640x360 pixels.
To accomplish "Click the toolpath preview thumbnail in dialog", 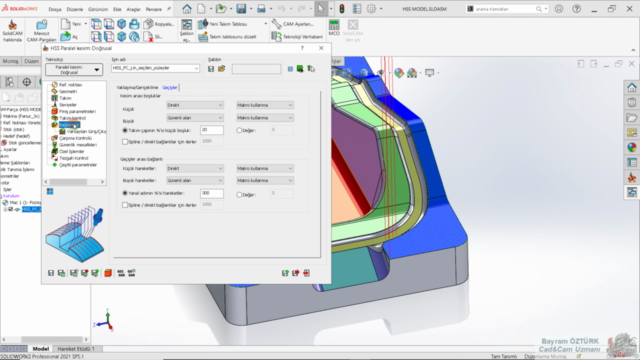I will pyautogui.click(x=75, y=233).
